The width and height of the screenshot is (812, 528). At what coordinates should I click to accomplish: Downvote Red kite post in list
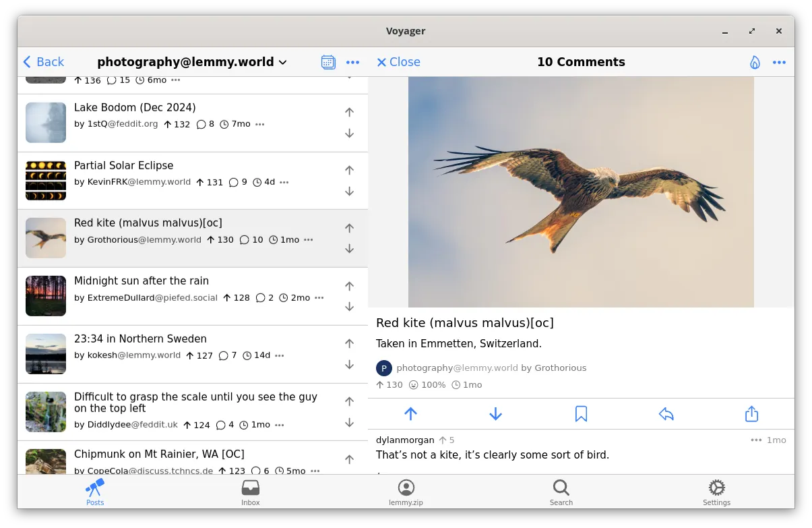[x=349, y=249]
